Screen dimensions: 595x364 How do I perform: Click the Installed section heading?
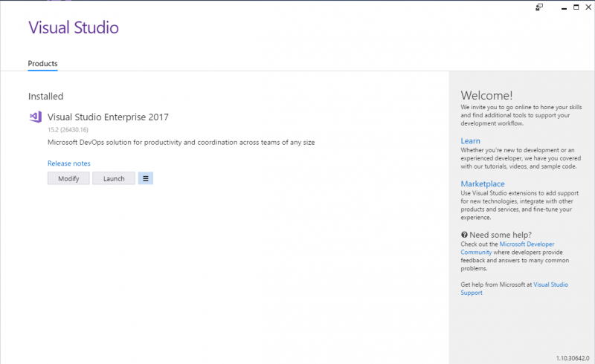point(46,97)
